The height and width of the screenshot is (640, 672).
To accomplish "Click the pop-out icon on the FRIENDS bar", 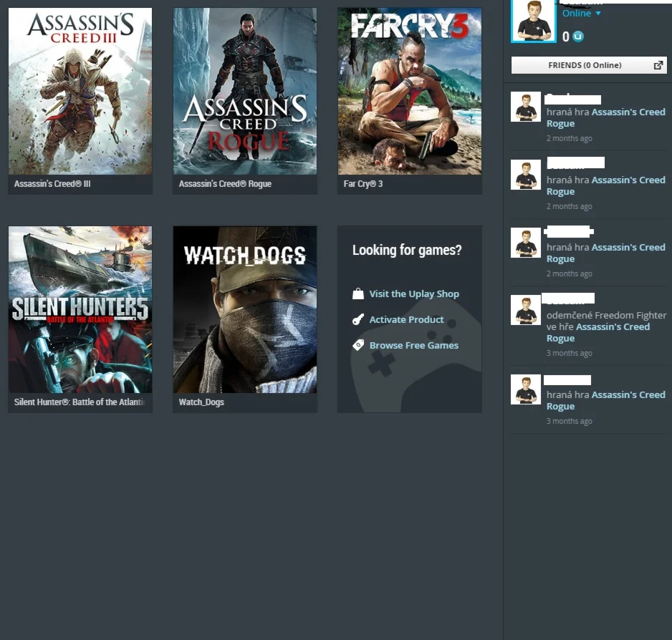I will pyautogui.click(x=658, y=64).
